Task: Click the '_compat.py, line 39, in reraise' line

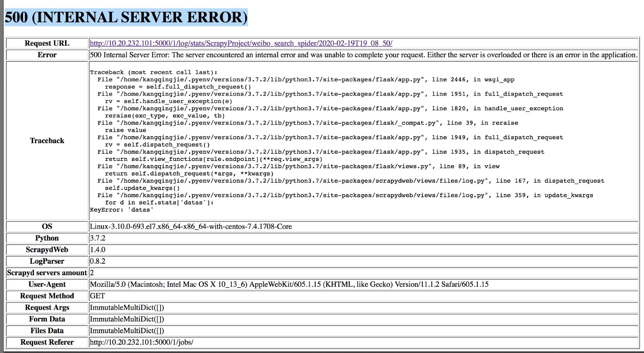Action: [x=308, y=123]
